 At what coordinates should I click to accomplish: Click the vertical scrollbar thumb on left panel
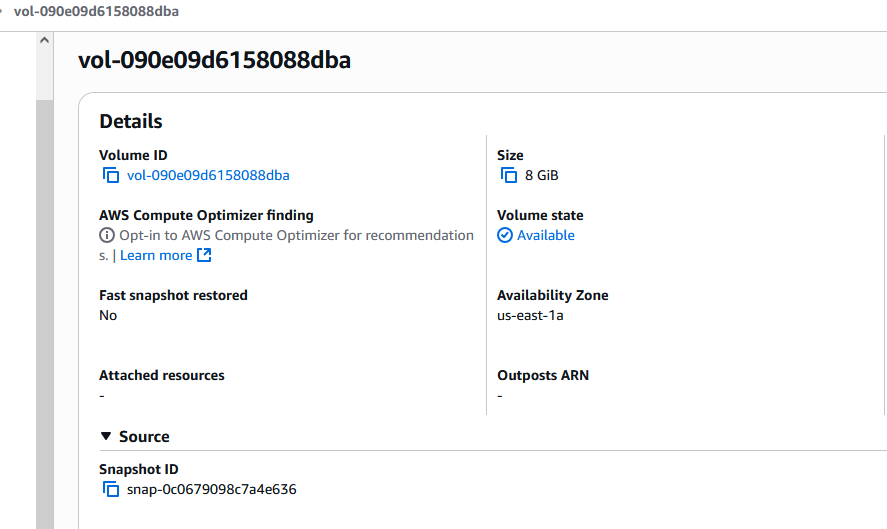(x=45, y=315)
